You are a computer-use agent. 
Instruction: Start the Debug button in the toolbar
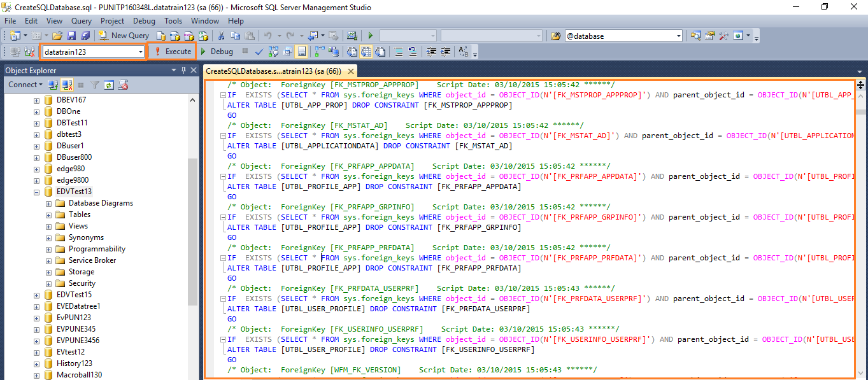coord(217,52)
